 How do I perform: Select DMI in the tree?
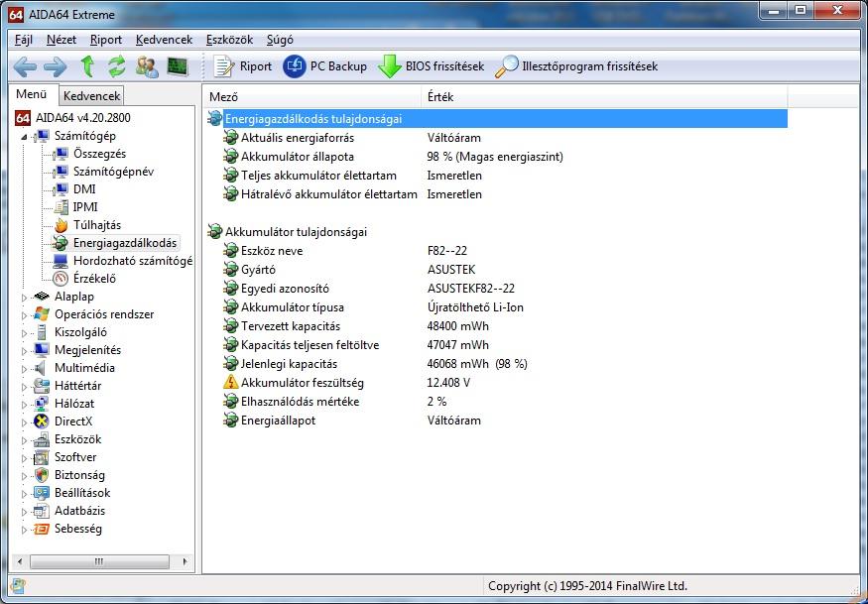point(84,189)
